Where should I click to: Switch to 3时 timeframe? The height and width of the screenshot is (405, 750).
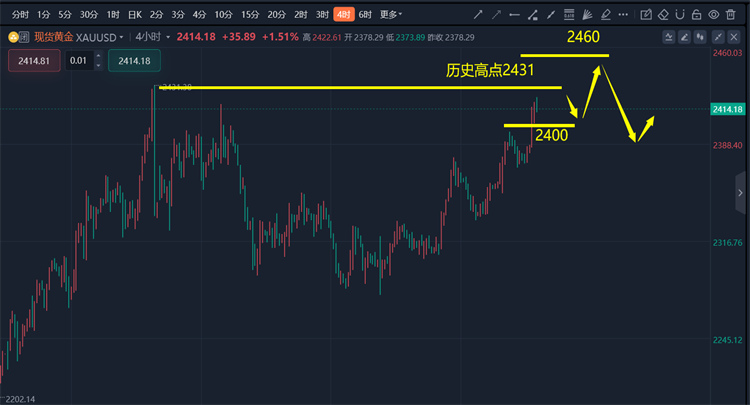(x=322, y=15)
